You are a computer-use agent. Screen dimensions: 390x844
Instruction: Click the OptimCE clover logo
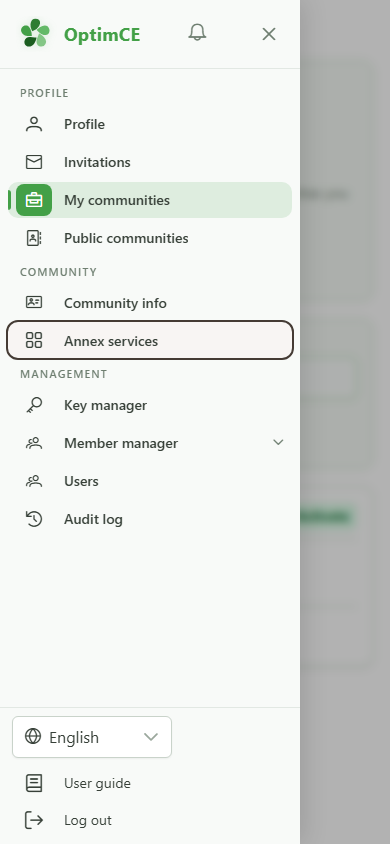(35, 33)
